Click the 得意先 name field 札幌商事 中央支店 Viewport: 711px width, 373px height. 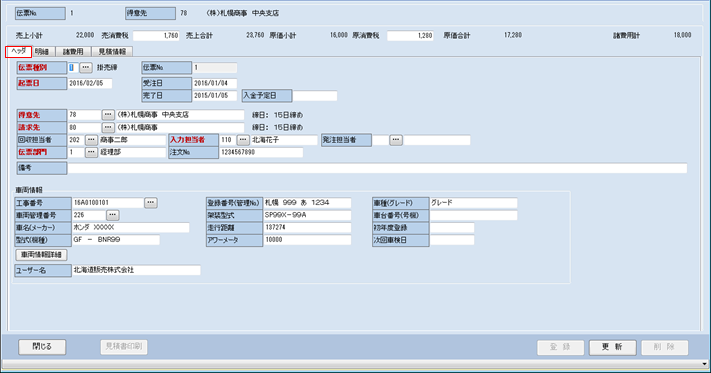[x=180, y=115]
